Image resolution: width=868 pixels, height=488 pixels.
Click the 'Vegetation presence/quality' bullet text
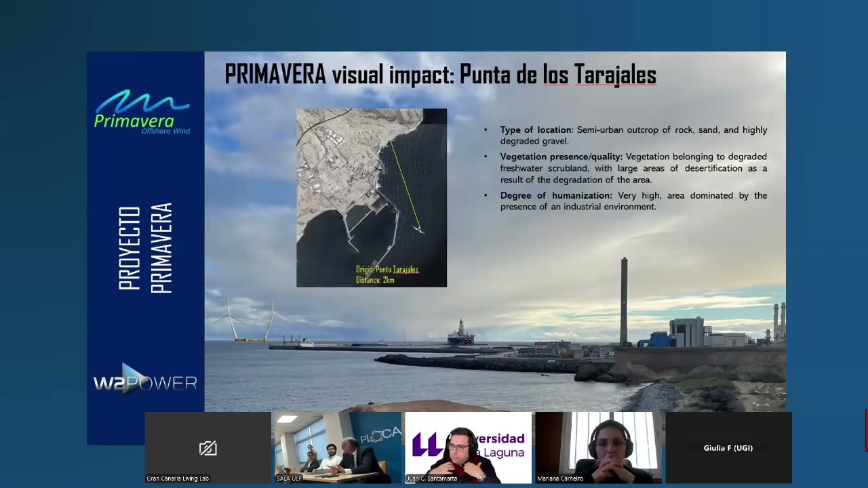(633, 168)
